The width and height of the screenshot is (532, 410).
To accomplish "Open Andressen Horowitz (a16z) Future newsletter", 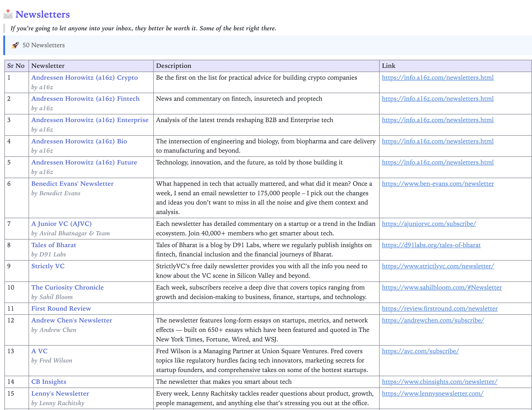I will (x=84, y=163).
